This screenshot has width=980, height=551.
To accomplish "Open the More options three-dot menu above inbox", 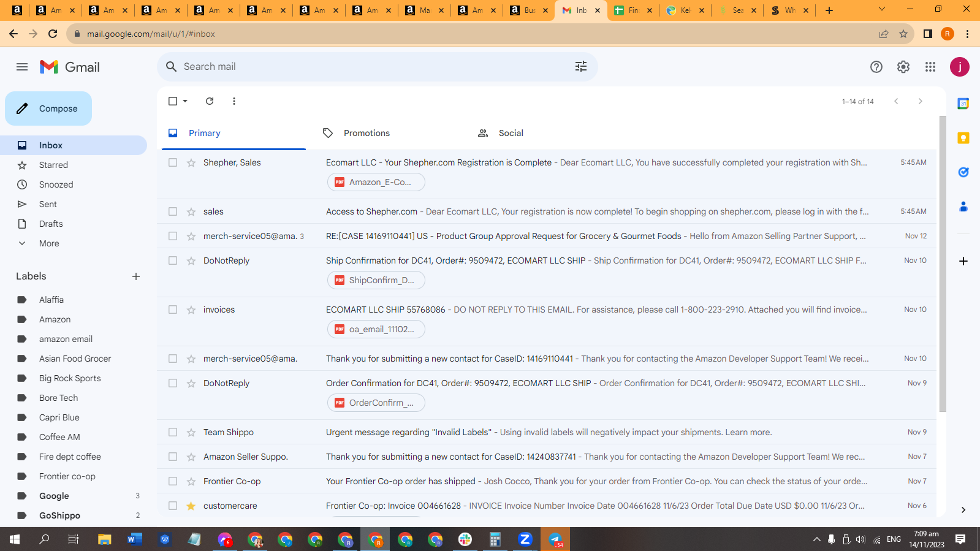I will tap(234, 101).
